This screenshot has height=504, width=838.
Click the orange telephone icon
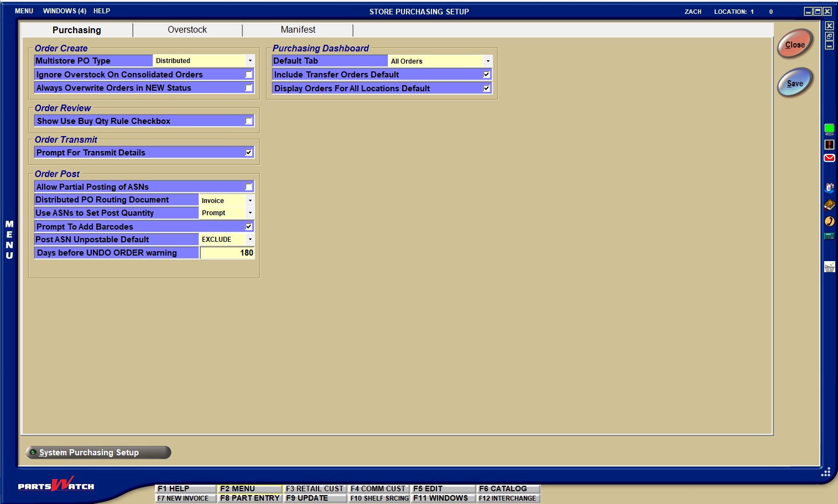click(x=829, y=221)
